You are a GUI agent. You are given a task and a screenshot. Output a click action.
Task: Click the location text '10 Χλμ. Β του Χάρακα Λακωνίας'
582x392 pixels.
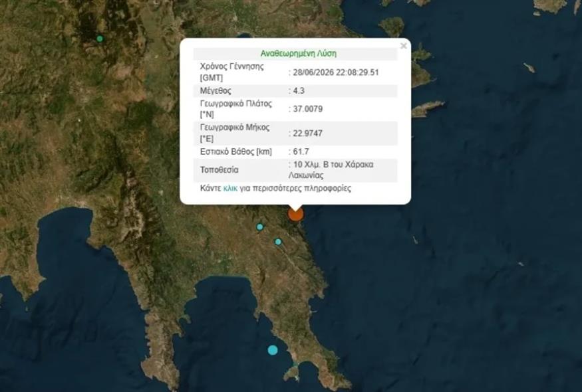tap(331, 170)
